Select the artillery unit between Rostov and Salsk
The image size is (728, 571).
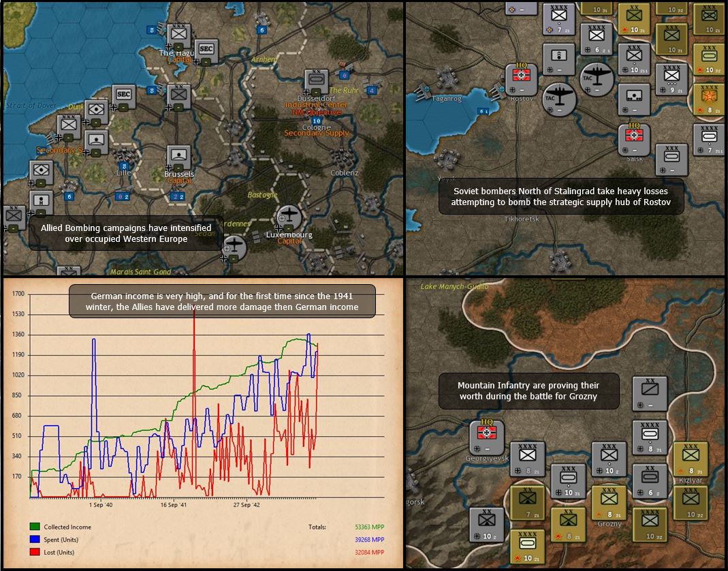[x=634, y=100]
